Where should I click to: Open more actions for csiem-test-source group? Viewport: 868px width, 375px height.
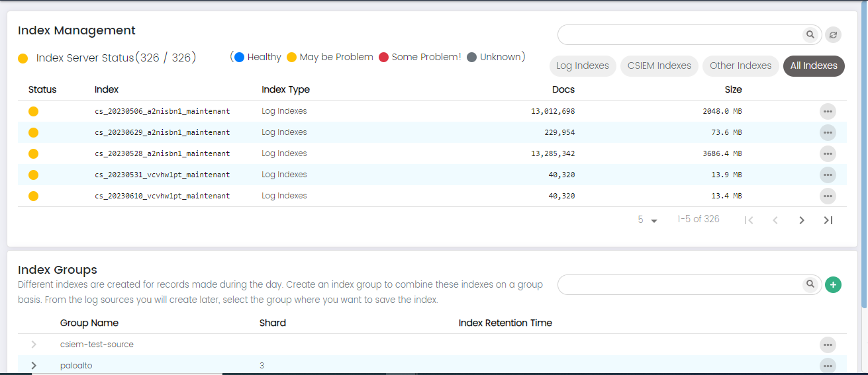(x=828, y=345)
